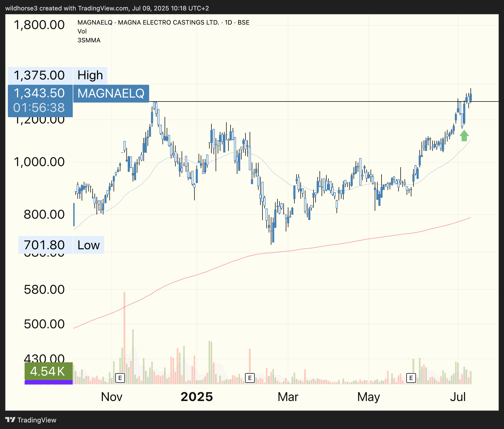The width and height of the screenshot is (504, 429).
Task: Click the Nov time axis label
Action: click(112, 397)
